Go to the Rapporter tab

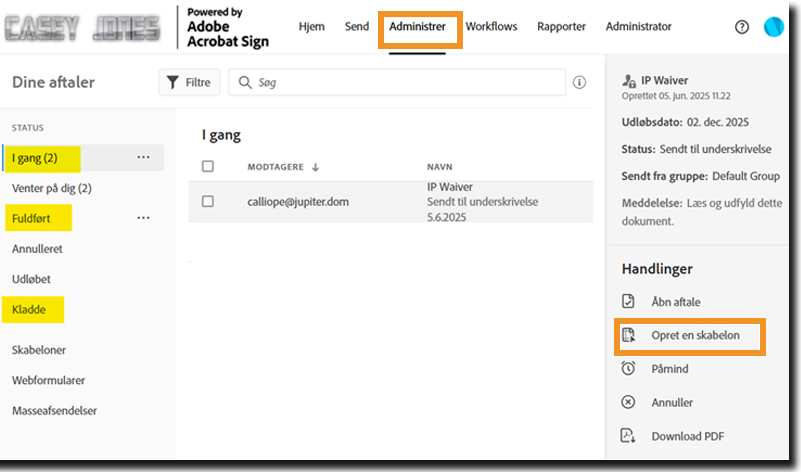tap(561, 27)
